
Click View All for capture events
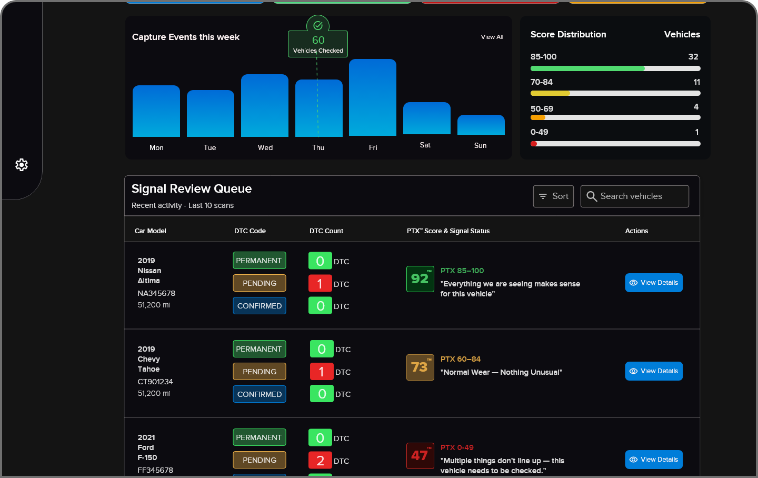tap(492, 37)
